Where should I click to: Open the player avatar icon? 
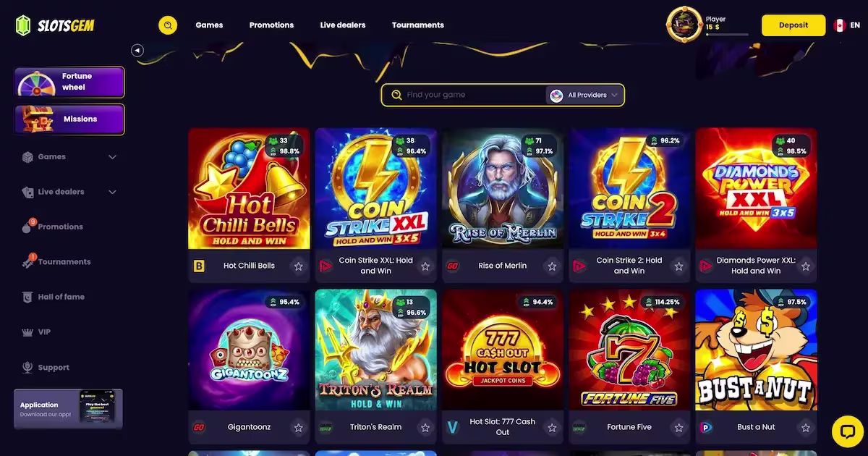(684, 25)
